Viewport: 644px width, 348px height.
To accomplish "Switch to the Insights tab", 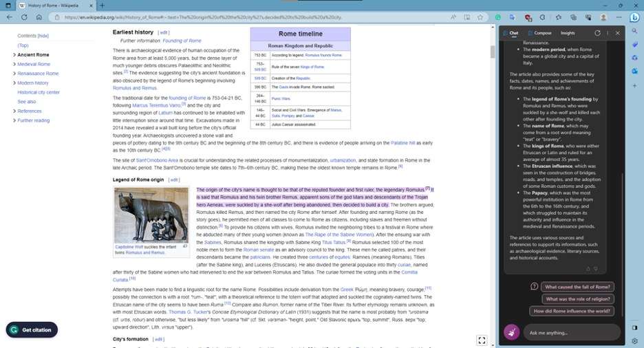I will 568,33.
